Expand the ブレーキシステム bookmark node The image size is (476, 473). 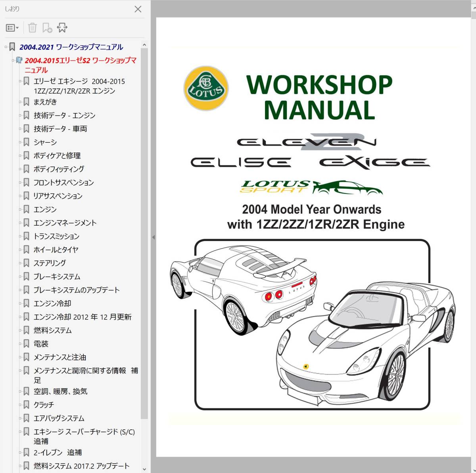pyautogui.click(x=20, y=277)
